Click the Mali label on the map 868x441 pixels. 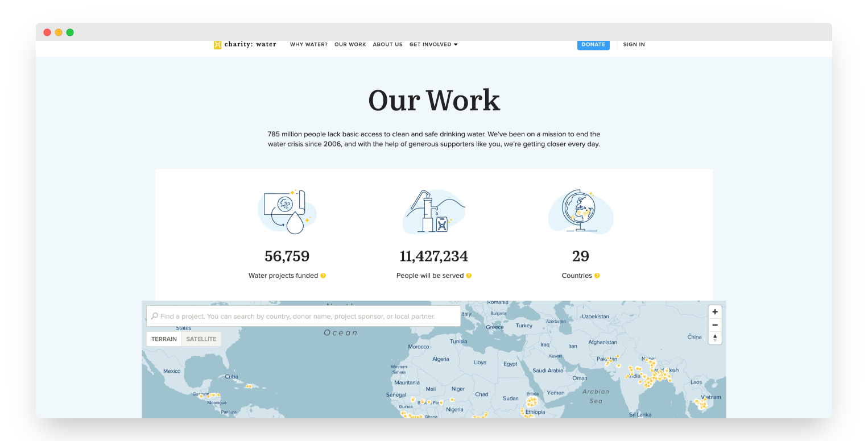pyautogui.click(x=431, y=389)
